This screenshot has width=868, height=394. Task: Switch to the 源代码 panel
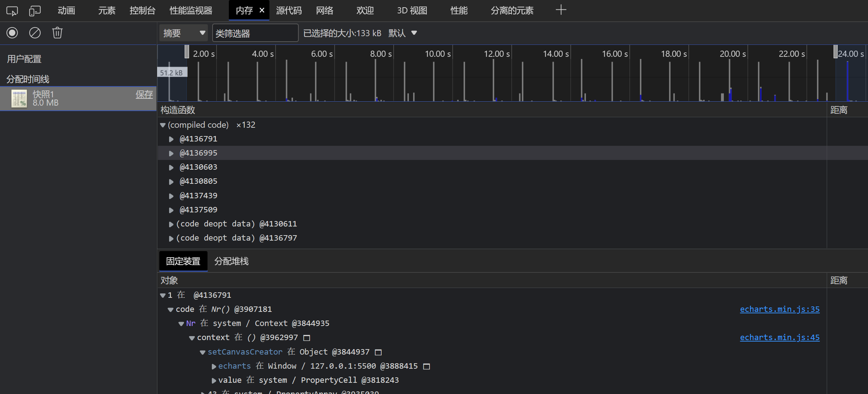[x=289, y=10]
